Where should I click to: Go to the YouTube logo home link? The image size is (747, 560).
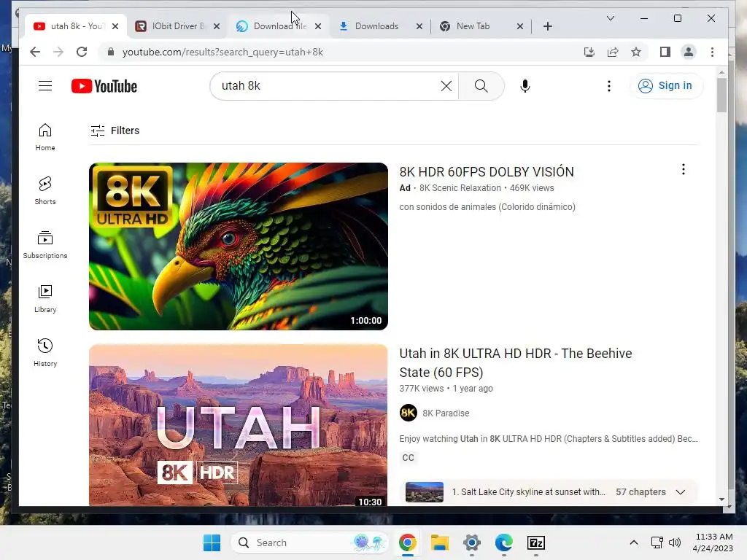(104, 86)
